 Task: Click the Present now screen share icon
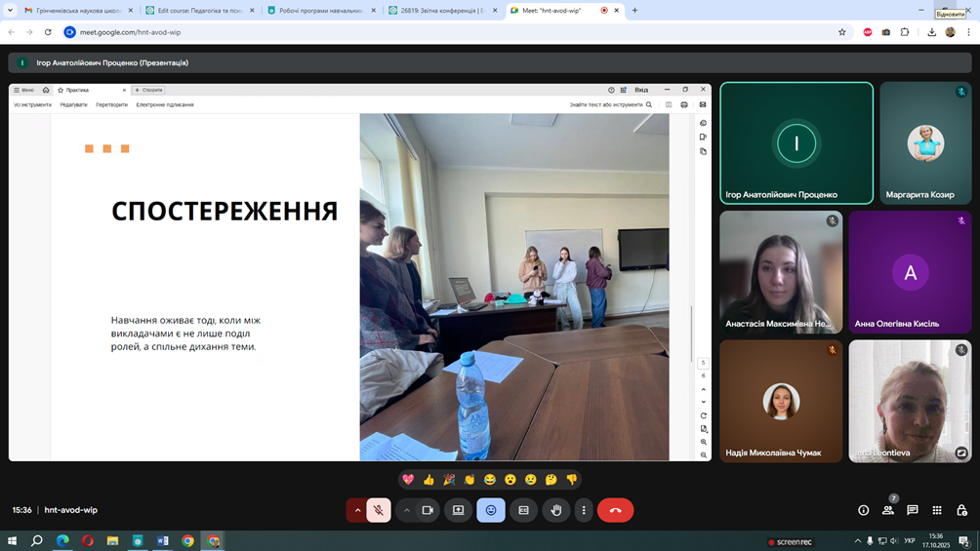point(458,510)
